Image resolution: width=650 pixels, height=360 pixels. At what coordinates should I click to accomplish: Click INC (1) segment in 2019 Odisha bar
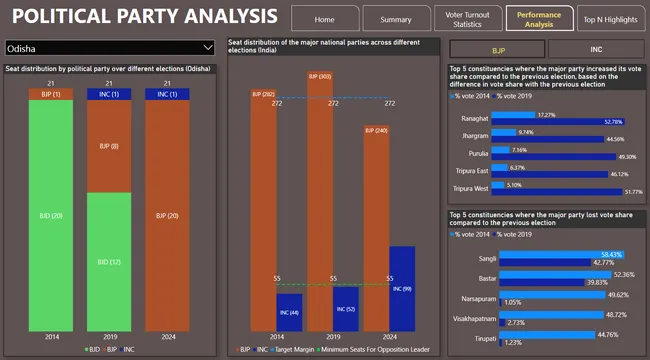point(109,94)
